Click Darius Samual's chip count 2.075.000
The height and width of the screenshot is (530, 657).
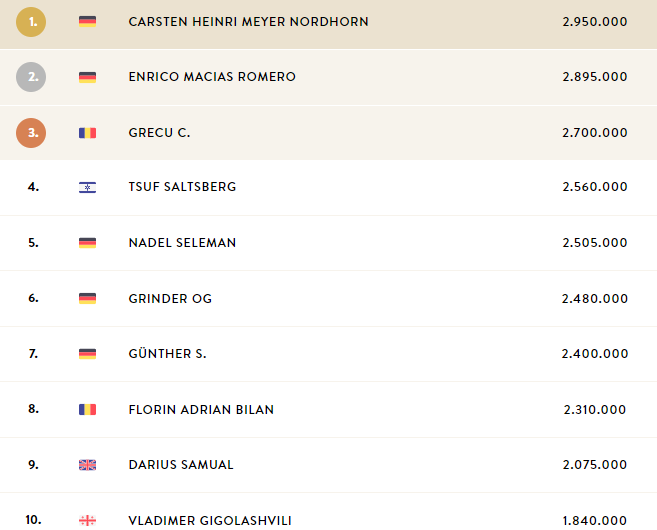click(595, 465)
